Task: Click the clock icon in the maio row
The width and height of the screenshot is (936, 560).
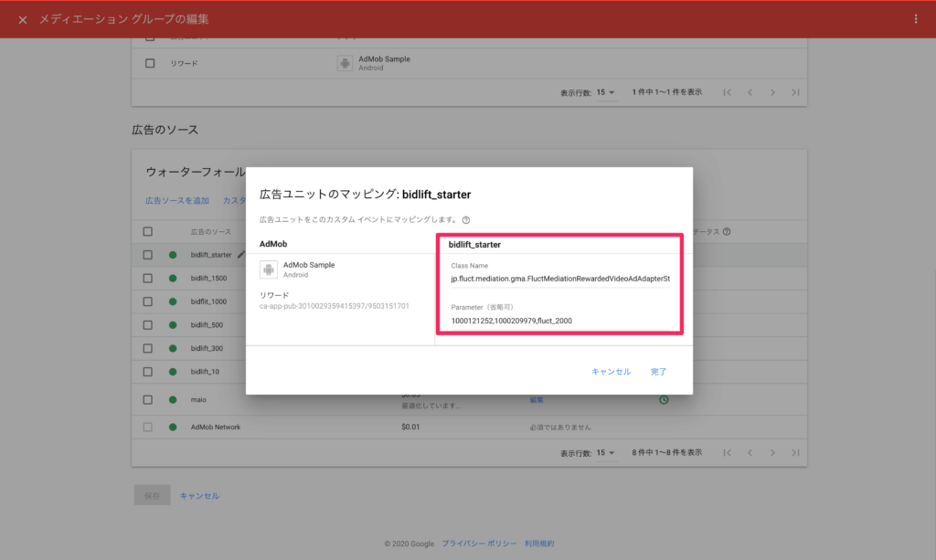Action: pyautogui.click(x=664, y=399)
